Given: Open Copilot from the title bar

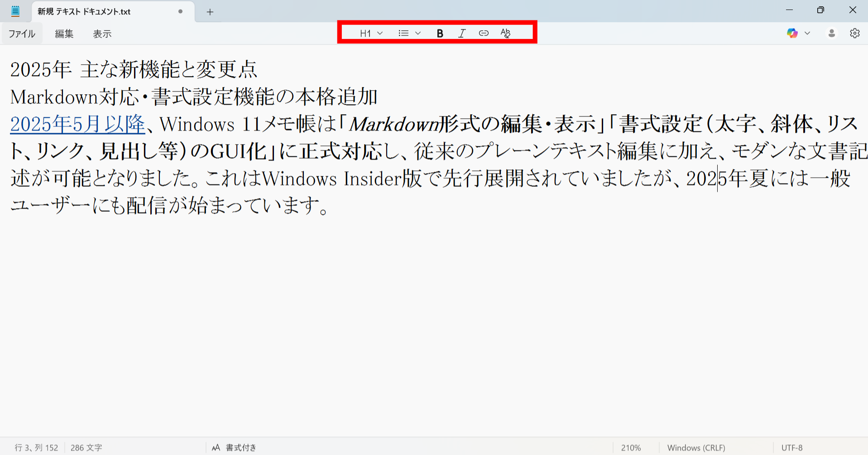Looking at the screenshot, I should click(x=792, y=33).
